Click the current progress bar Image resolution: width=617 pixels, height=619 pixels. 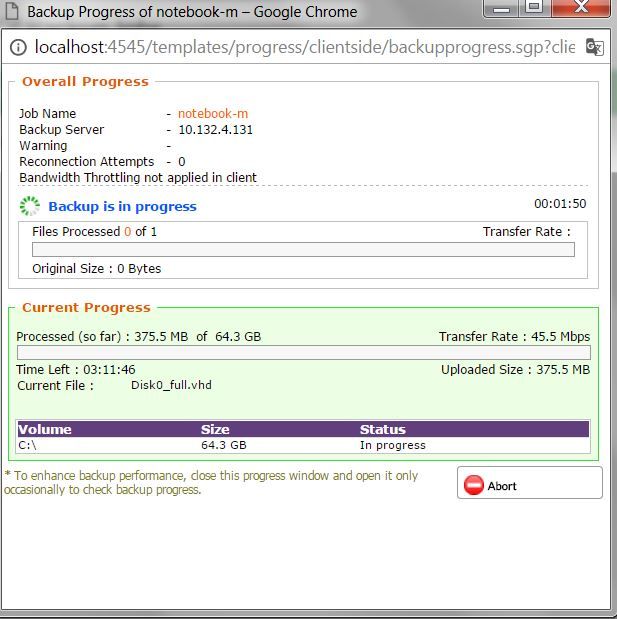point(304,353)
